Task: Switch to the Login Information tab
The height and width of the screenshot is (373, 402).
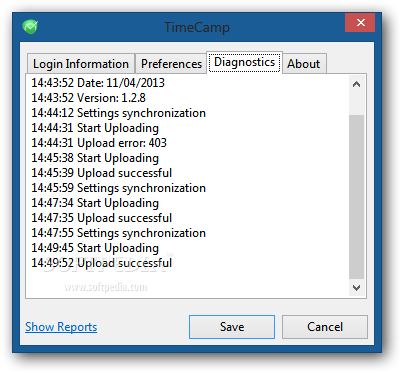Action: (81, 63)
